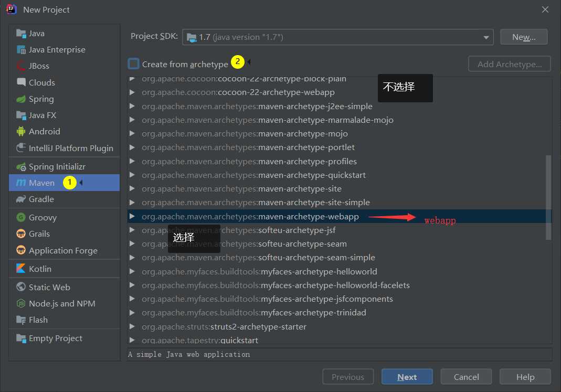Click the Empty Project icon
Viewport: 561px width, 392px height.
coord(21,338)
